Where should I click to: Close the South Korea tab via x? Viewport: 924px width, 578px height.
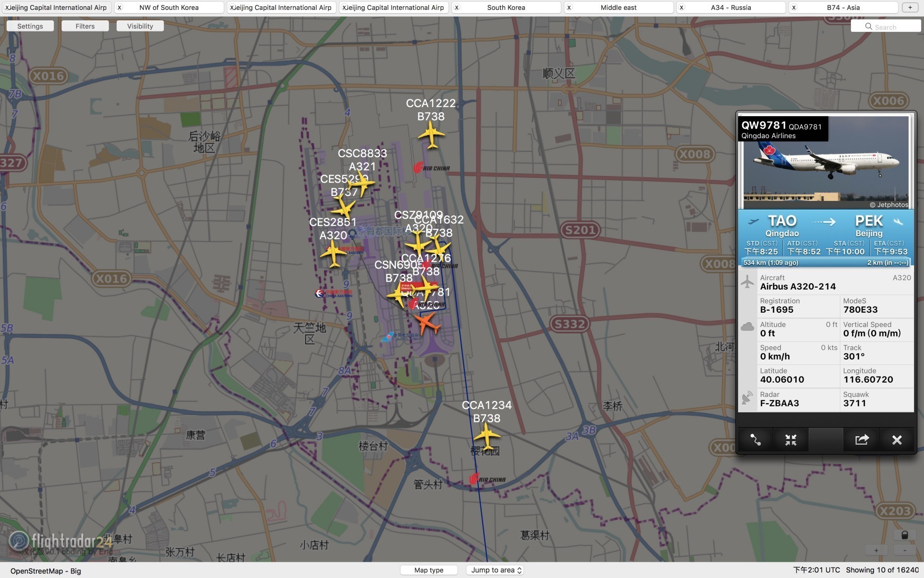[x=457, y=8]
